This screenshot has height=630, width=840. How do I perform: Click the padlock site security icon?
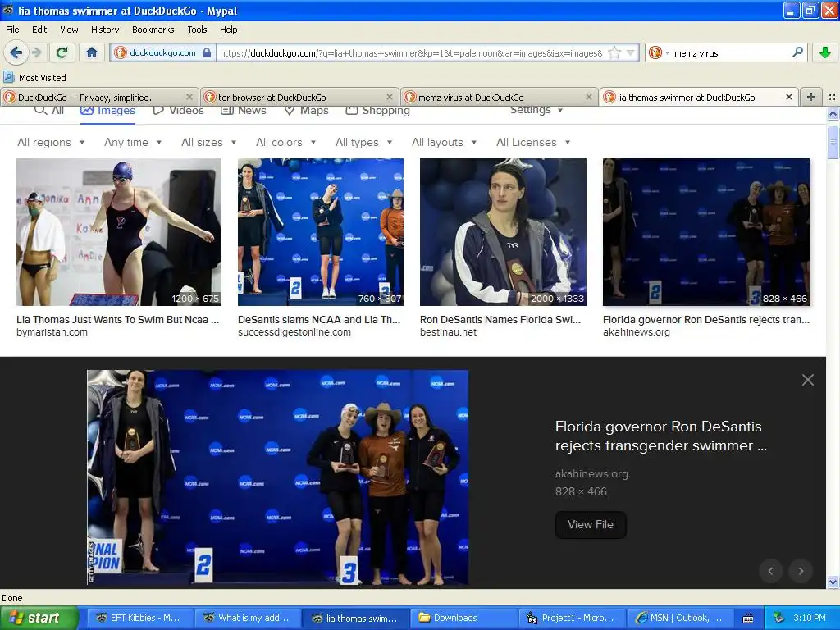point(207,52)
